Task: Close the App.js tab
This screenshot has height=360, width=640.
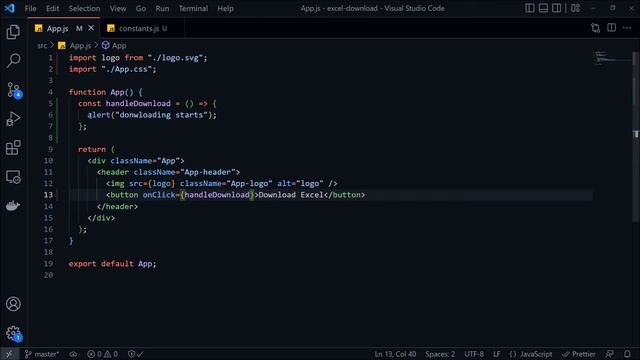Action: [x=91, y=28]
